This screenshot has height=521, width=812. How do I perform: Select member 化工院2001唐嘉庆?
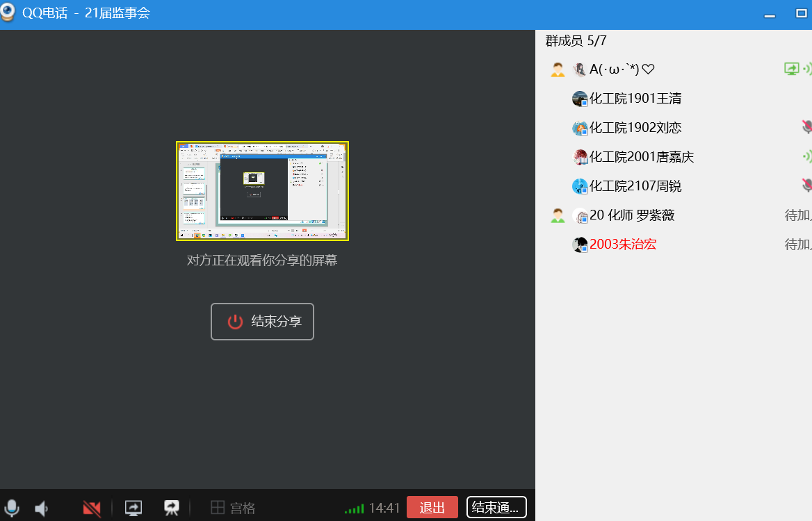click(x=641, y=157)
